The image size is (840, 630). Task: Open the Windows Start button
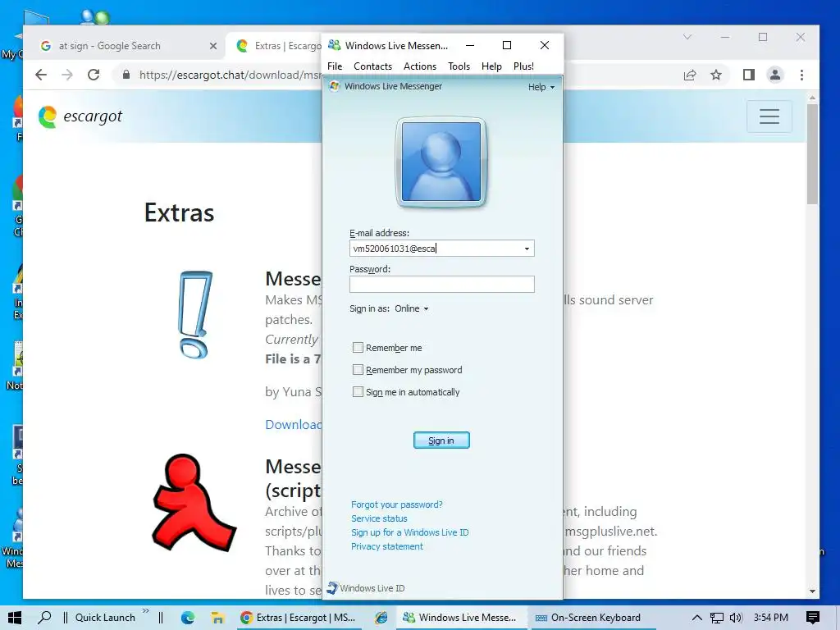pyautogui.click(x=15, y=618)
